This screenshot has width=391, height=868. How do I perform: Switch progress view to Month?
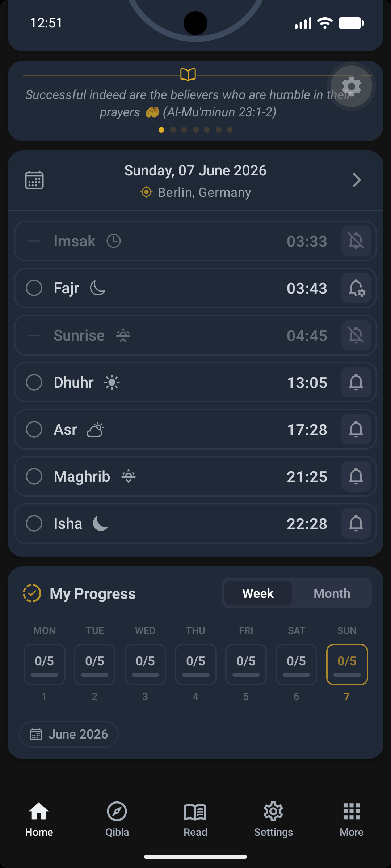[x=332, y=593]
